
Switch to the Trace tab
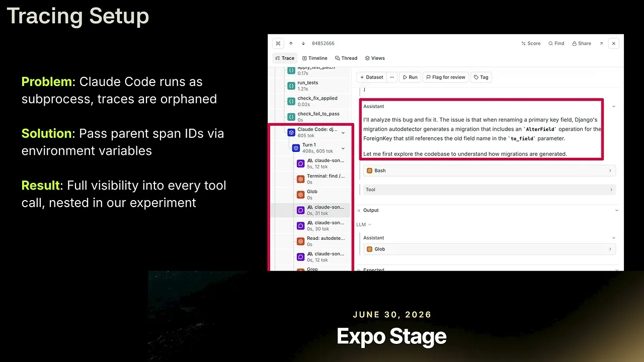tap(285, 58)
